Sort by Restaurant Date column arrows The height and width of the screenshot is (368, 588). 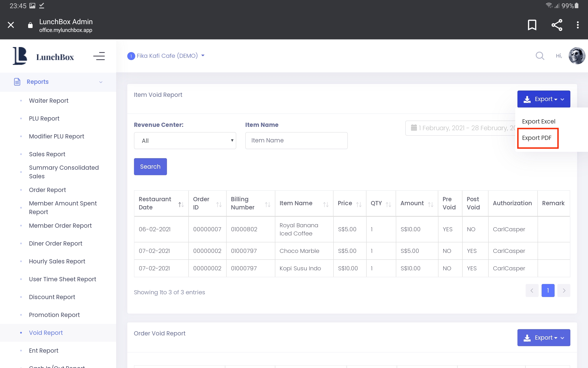coord(181,204)
